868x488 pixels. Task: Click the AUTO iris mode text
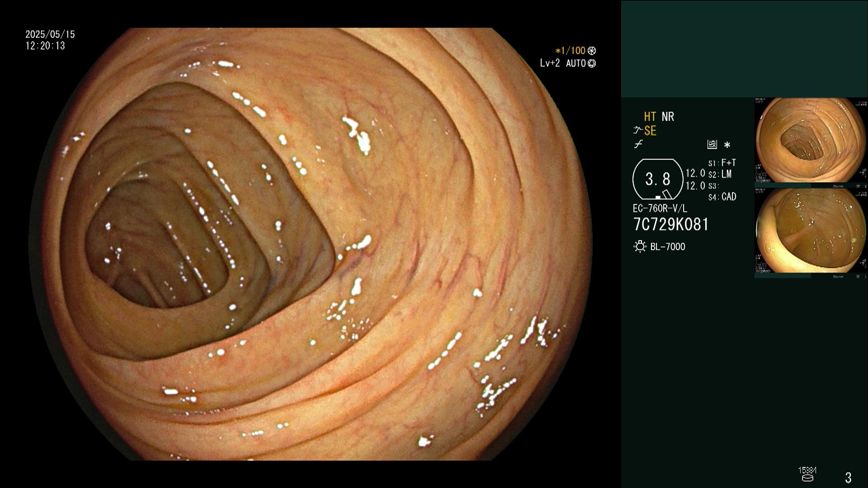(x=576, y=63)
